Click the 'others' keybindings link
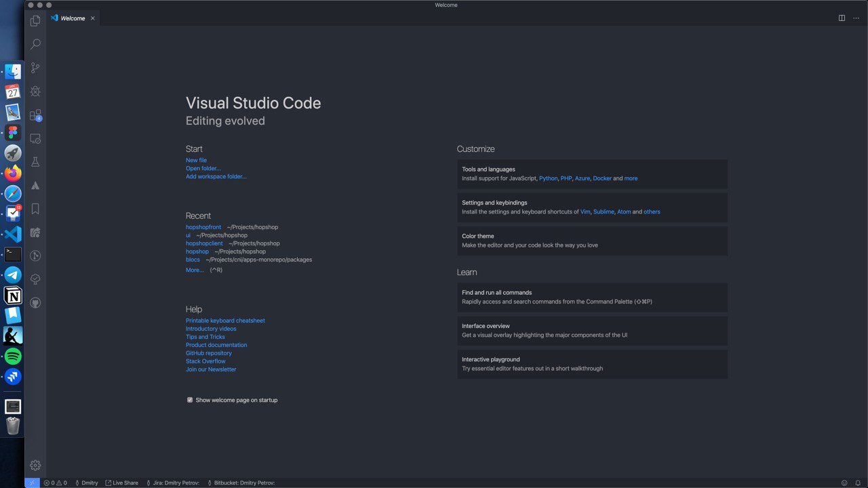The image size is (868, 488). [x=652, y=212]
